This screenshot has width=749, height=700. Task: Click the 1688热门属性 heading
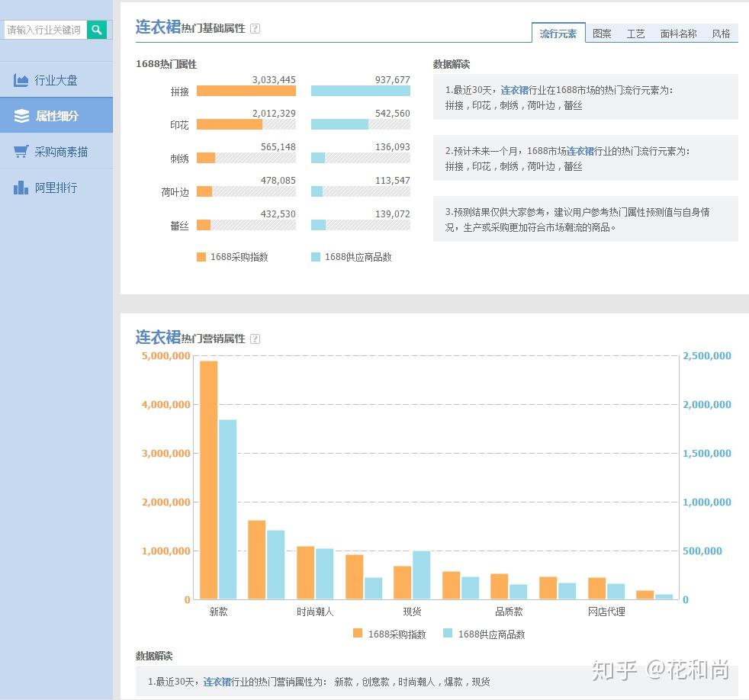click(x=166, y=64)
